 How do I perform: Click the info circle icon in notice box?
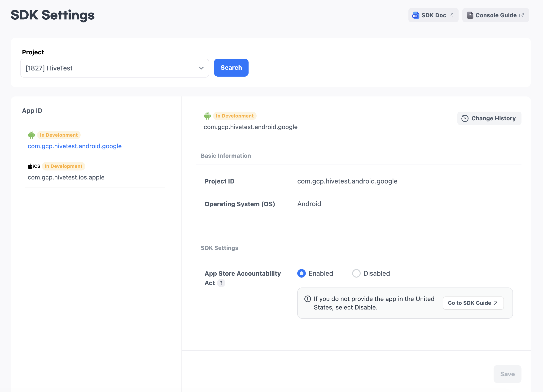coord(307,299)
